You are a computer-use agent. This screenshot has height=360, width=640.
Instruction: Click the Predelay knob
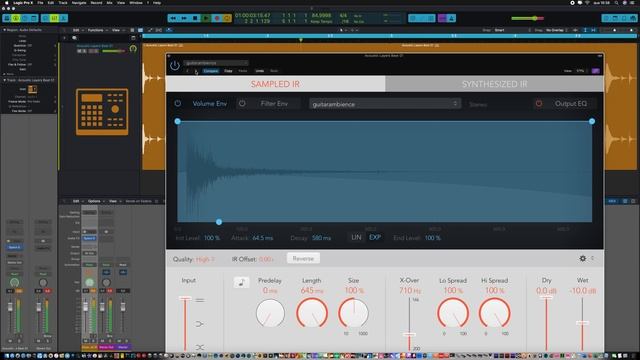(270, 313)
